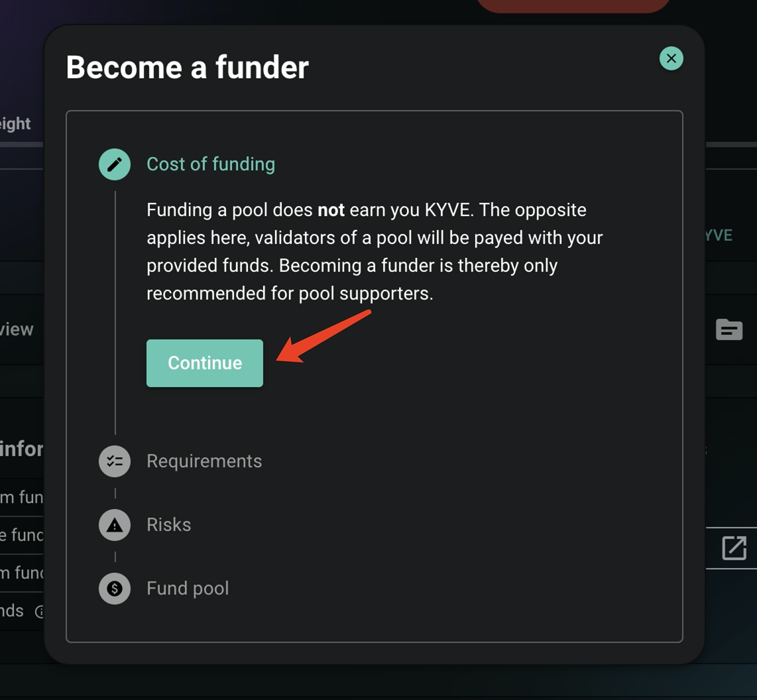Click the Become a funder heading

click(x=187, y=68)
